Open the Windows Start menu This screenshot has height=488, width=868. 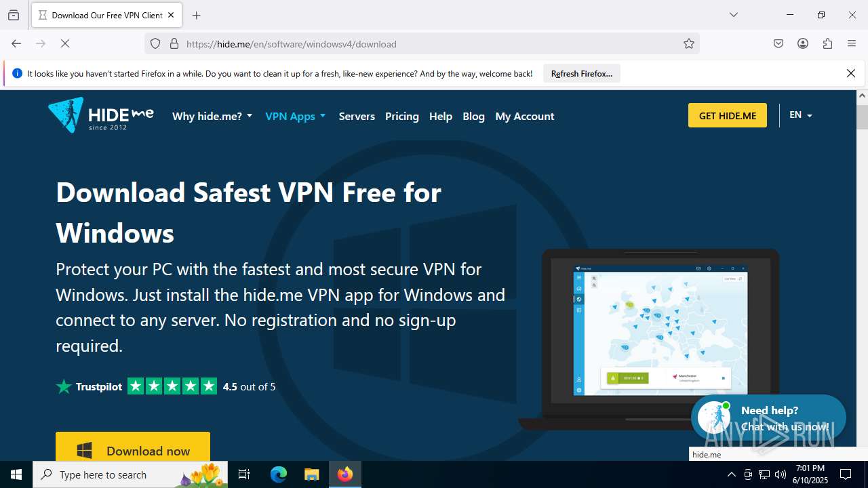click(x=16, y=474)
